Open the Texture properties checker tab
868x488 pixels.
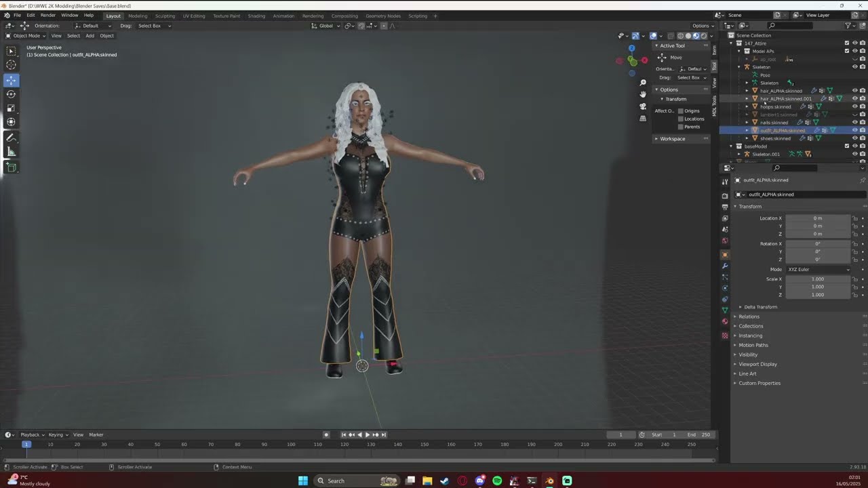pos(725,335)
